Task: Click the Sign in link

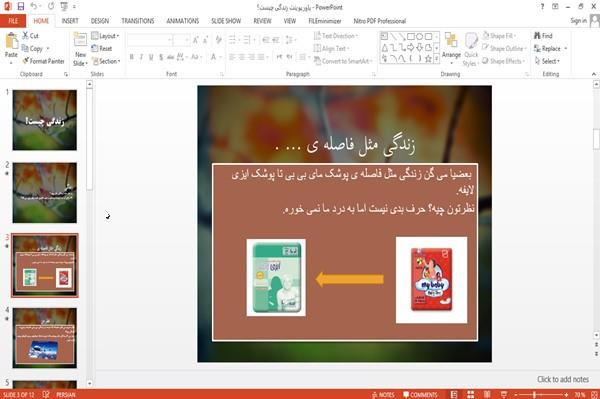Action: click(x=578, y=21)
